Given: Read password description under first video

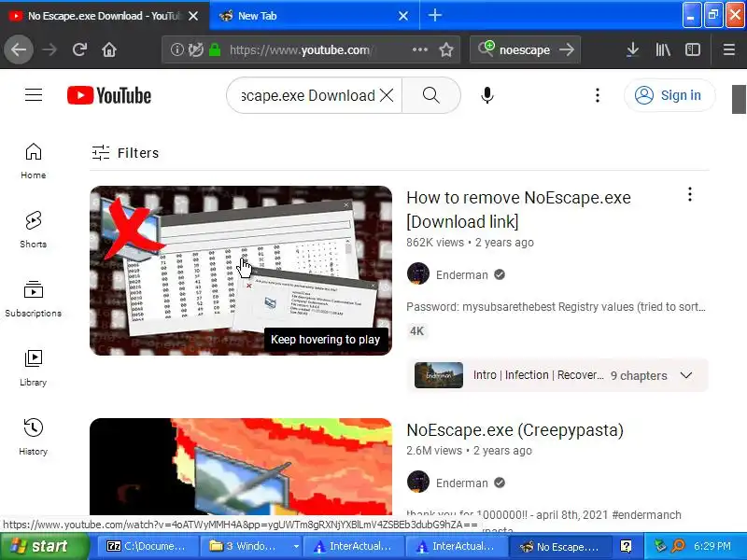Looking at the screenshot, I should (x=556, y=307).
